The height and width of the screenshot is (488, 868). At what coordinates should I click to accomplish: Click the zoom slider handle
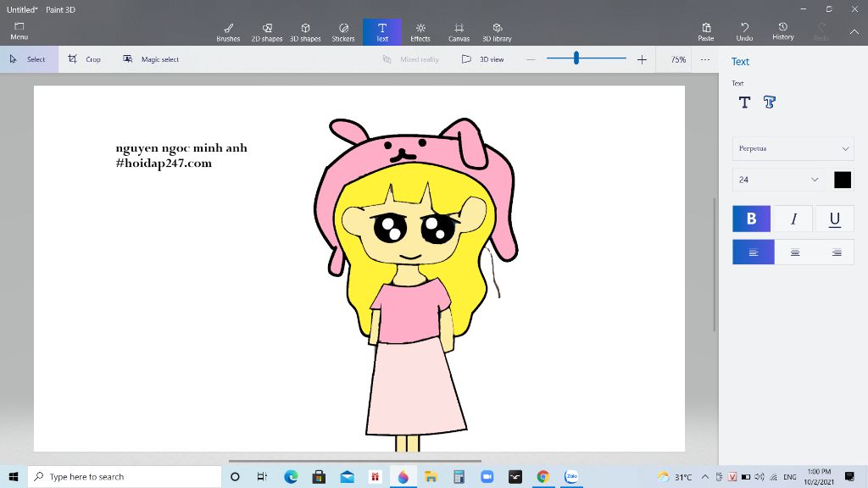click(576, 58)
